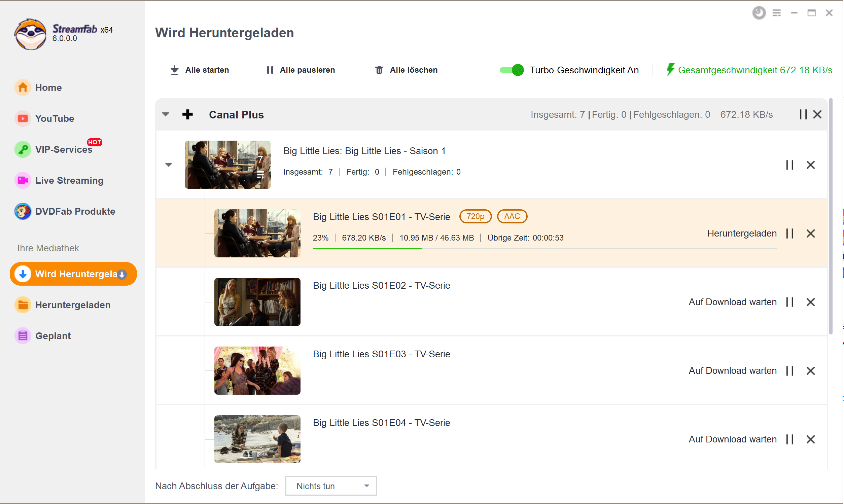Click the S01E01 download progress bar
This screenshot has height=504, width=844.
pos(544,249)
